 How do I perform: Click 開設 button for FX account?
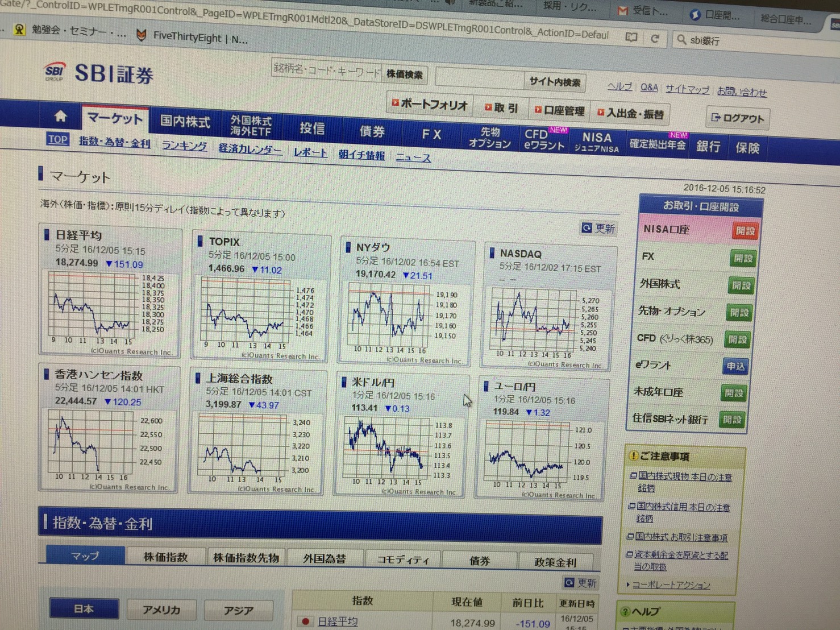743,258
